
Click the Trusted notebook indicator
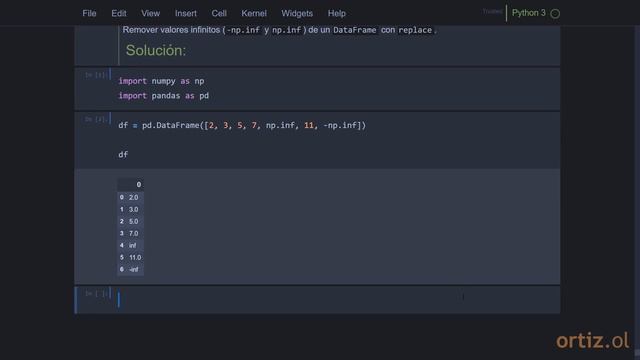click(x=492, y=11)
